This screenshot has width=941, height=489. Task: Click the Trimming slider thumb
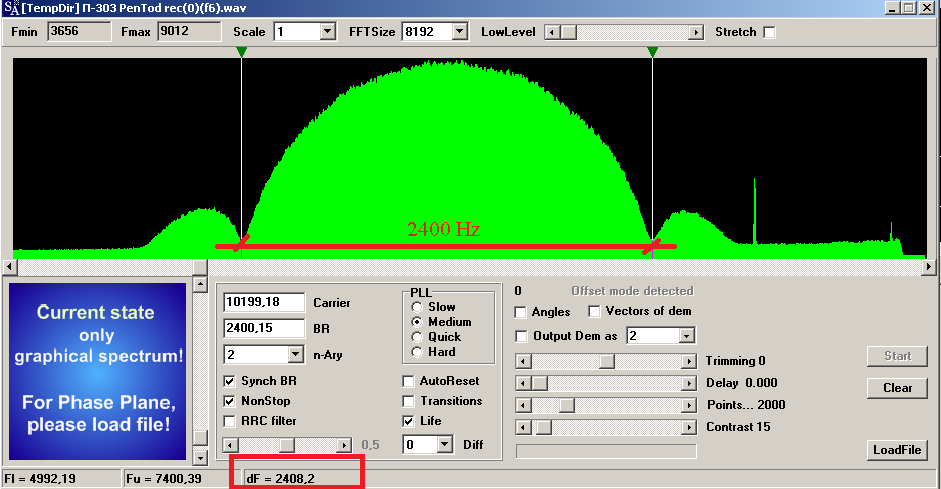[607, 361]
